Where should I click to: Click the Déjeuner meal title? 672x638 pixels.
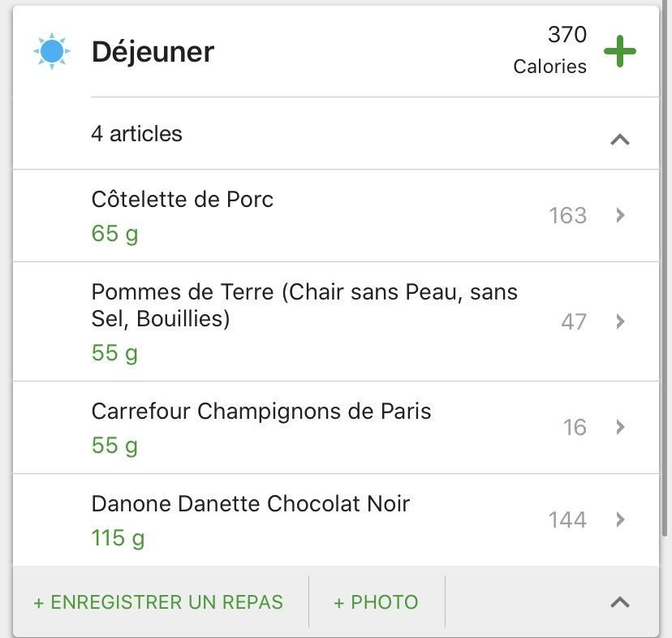153,52
